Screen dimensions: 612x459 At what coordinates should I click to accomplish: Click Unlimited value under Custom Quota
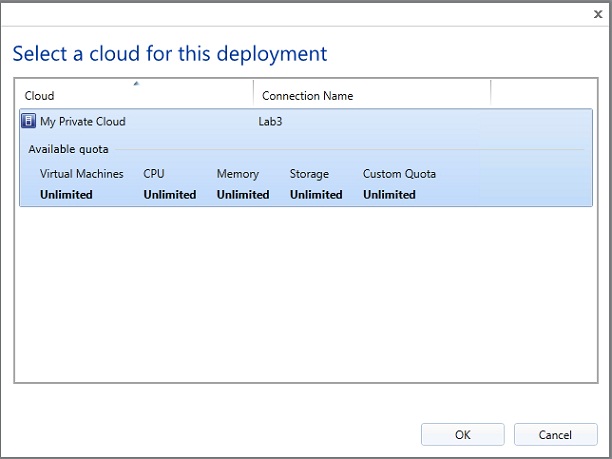[389, 194]
